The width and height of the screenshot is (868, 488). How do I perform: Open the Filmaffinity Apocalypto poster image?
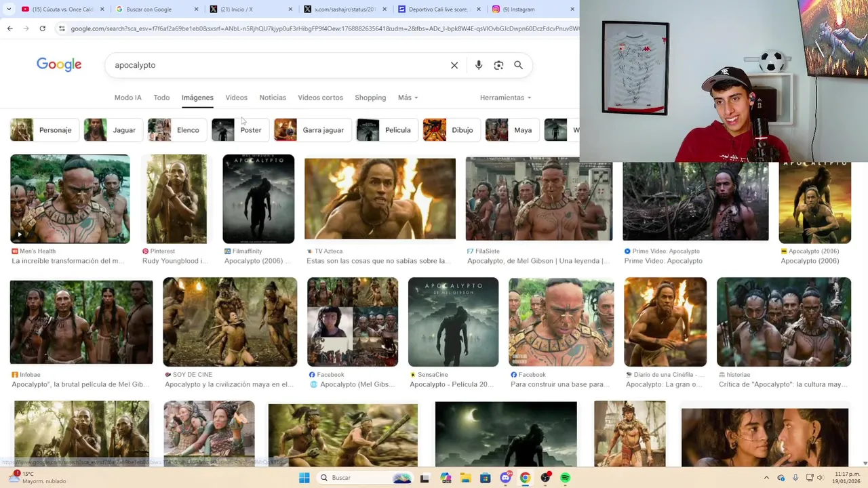(x=258, y=199)
